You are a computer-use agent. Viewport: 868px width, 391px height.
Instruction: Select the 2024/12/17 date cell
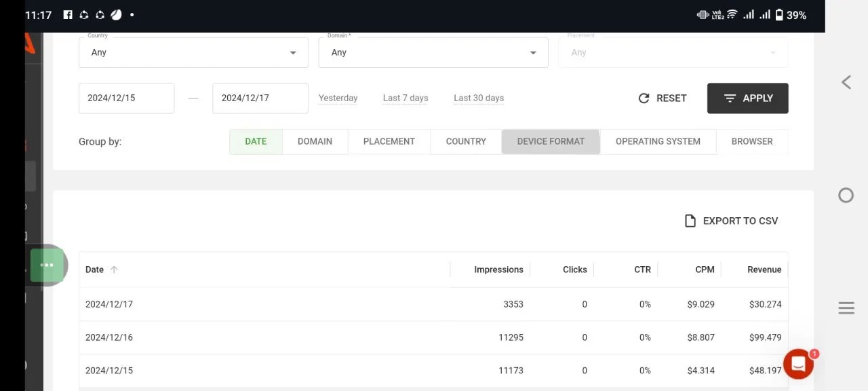(x=109, y=304)
